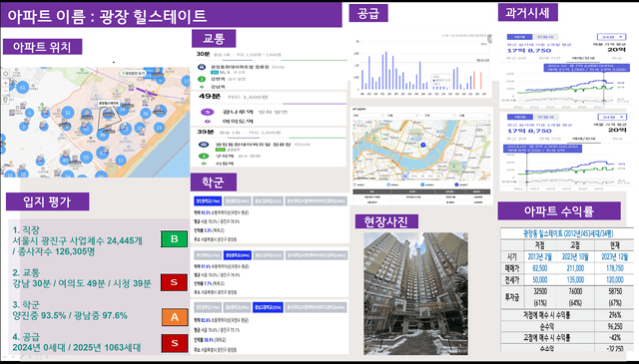Select 매매/전세 tab in the upper price chart

tap(583, 58)
